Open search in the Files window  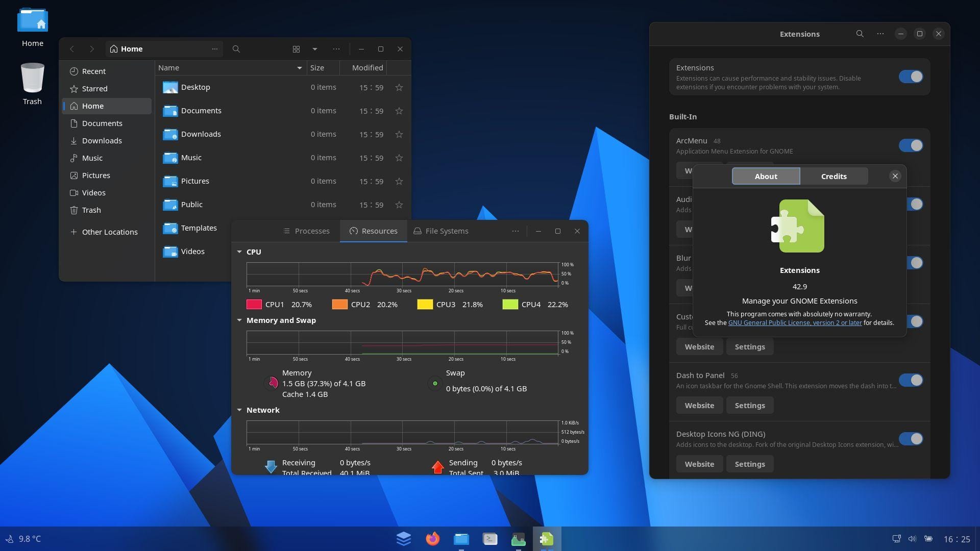click(236, 48)
